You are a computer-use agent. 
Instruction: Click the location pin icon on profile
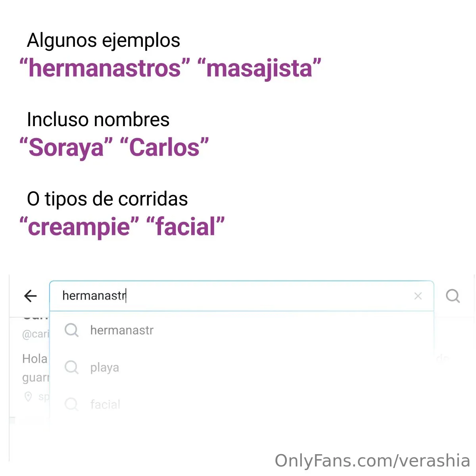[28, 397]
